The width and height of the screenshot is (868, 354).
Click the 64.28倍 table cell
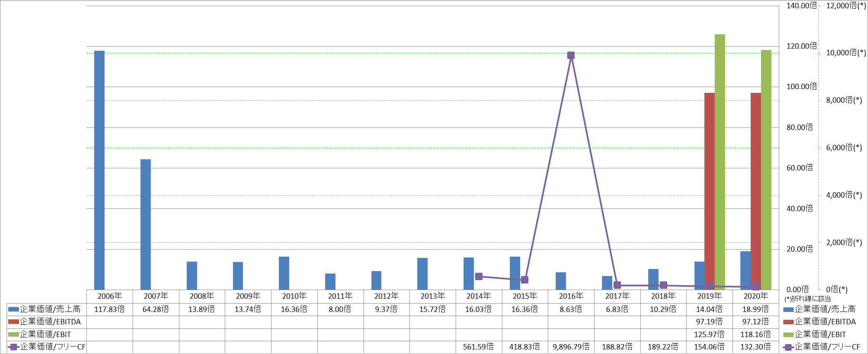[156, 309]
